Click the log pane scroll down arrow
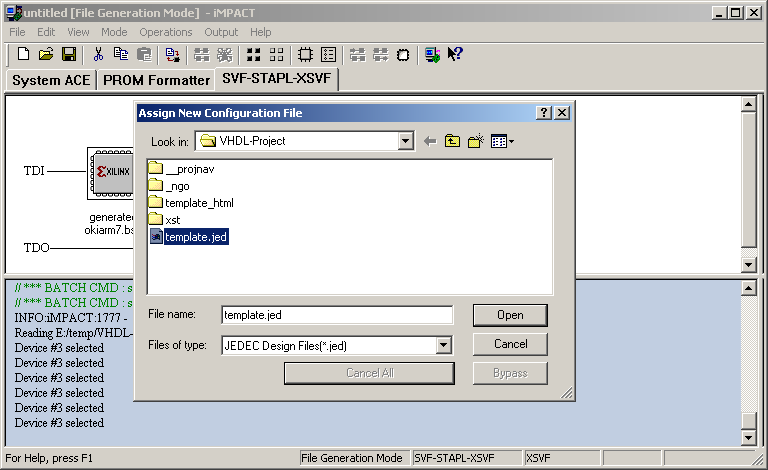Viewport: 768px width, 470px height. [x=748, y=438]
